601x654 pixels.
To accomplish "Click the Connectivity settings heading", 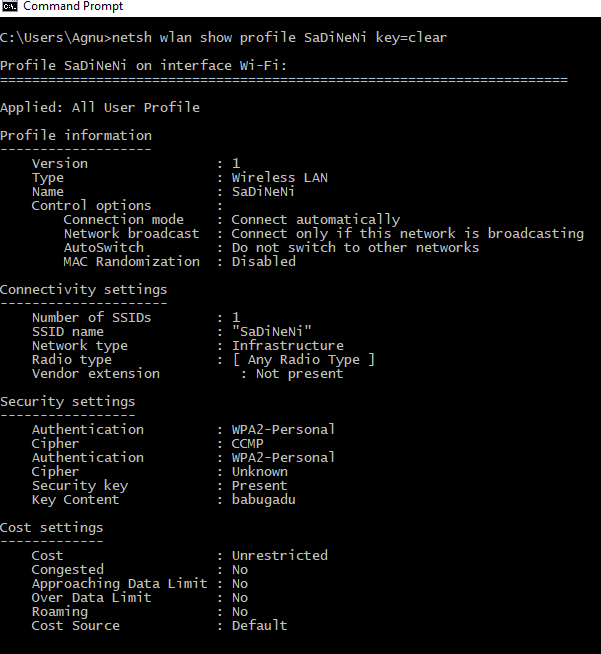I will click(83, 289).
